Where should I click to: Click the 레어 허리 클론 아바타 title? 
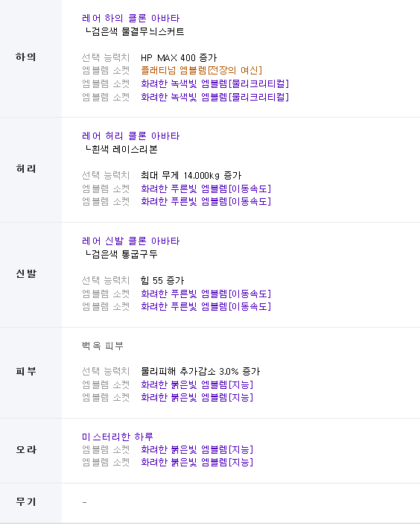[x=131, y=136]
